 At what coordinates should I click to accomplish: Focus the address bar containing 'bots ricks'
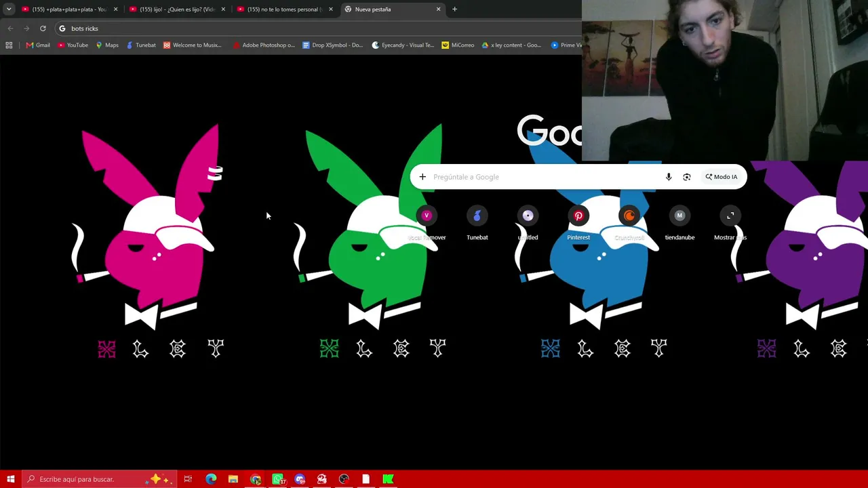pos(319,28)
